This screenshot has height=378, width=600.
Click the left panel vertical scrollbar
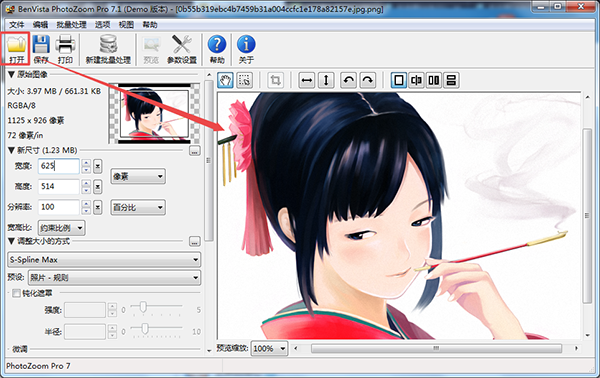coord(209,160)
